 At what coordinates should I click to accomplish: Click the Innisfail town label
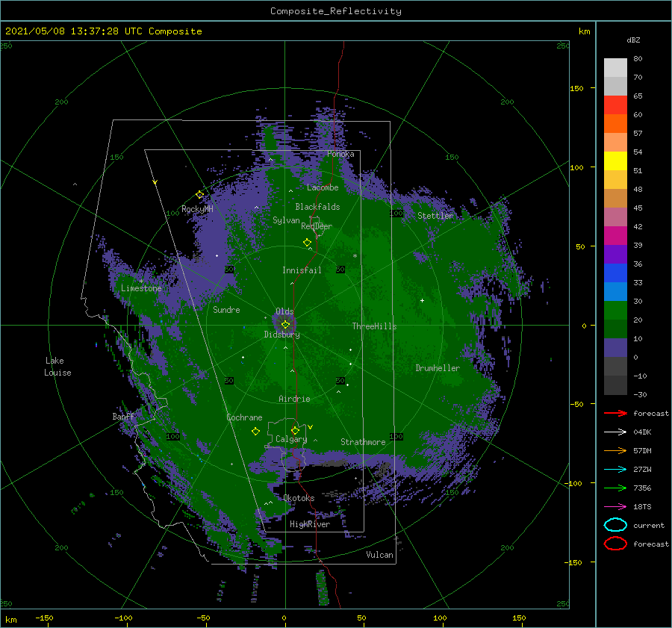point(302,270)
